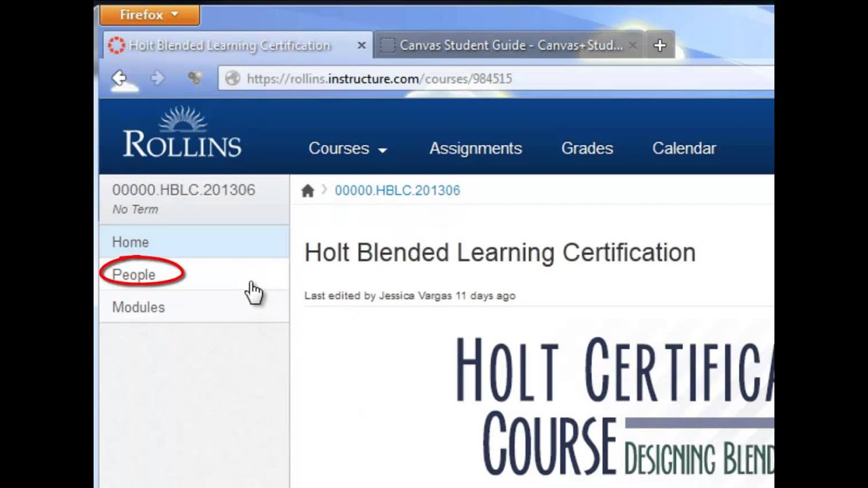Open the orange Firefox menu button
This screenshot has height=488, width=868.
coord(150,14)
